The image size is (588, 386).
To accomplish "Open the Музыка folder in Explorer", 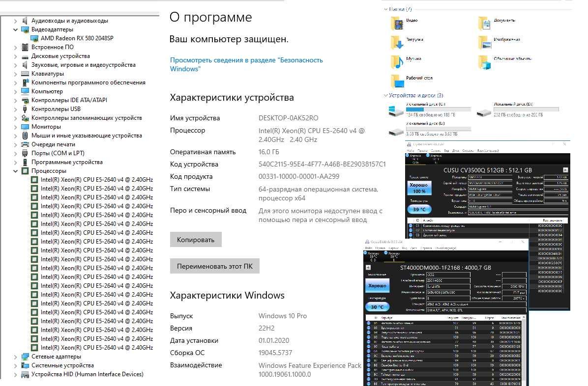I will pyautogui.click(x=397, y=62).
